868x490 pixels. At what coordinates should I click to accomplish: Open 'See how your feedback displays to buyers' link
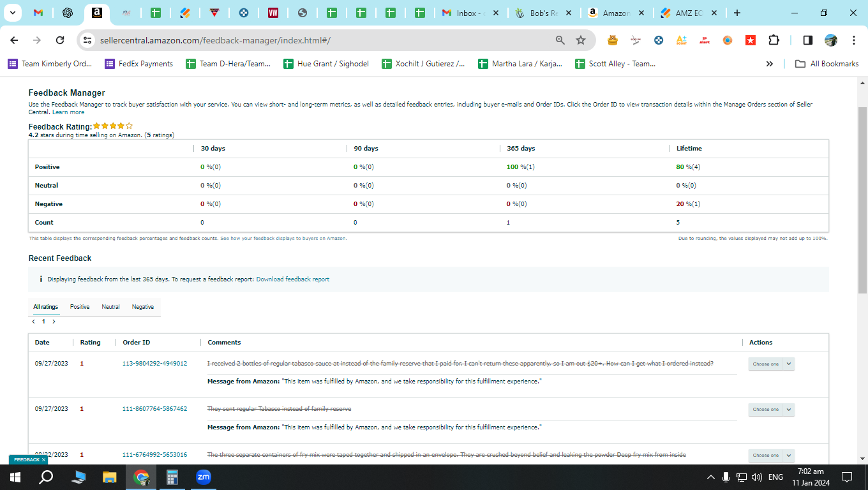pyautogui.click(x=283, y=238)
